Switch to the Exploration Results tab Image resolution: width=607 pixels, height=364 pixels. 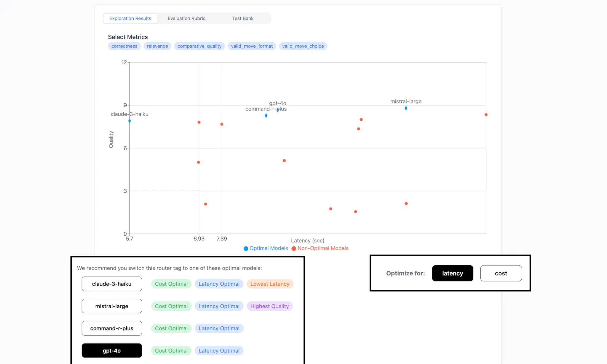pyautogui.click(x=130, y=18)
